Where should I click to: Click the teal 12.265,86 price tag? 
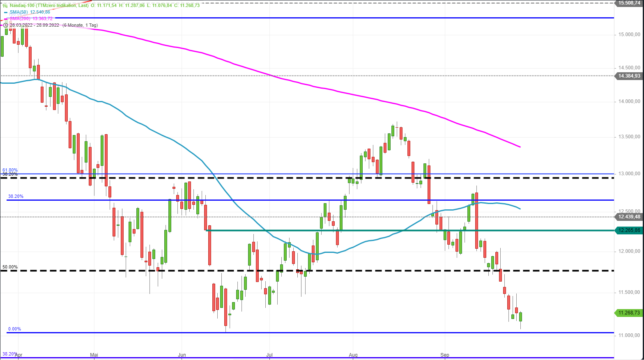[629, 230]
